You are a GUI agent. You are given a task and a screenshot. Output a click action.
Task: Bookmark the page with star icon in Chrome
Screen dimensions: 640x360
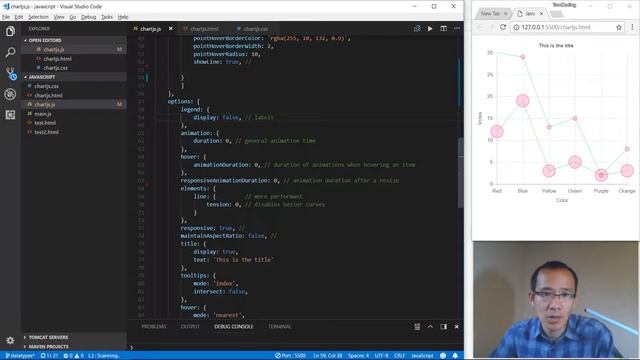coord(619,27)
